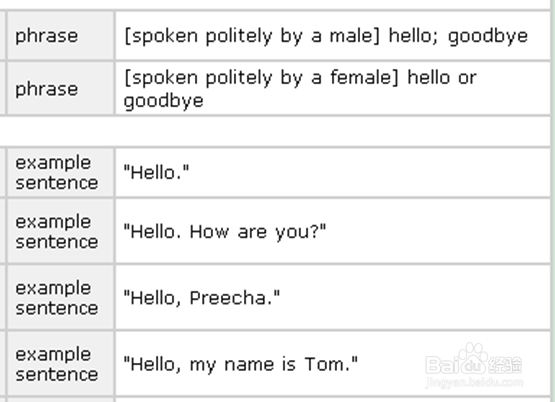This screenshot has height=402, width=555.
Task: Select "example sentence" label beside "How are you?"
Action: pyautogui.click(x=61, y=232)
